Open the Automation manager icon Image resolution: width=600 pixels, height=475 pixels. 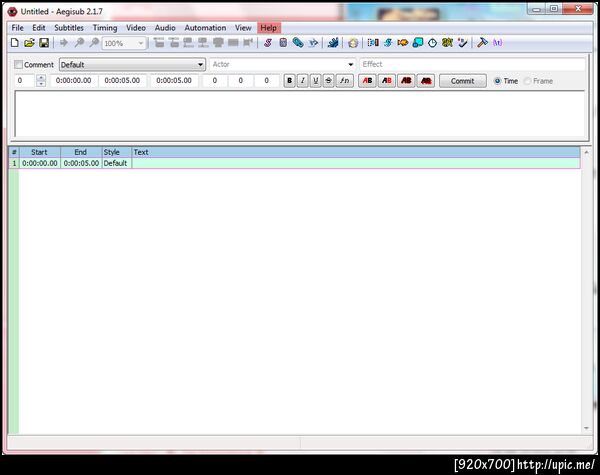pos(333,43)
